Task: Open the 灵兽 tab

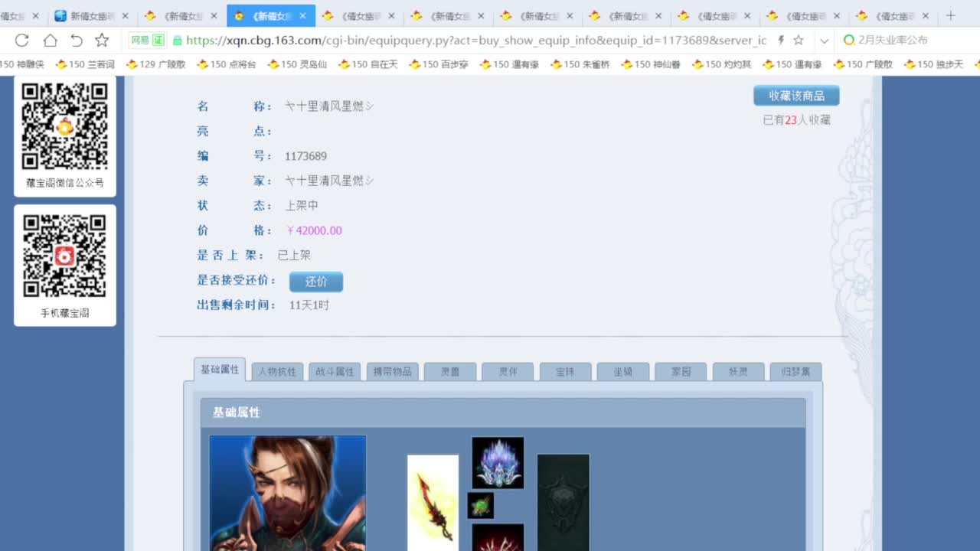Action: coord(450,372)
